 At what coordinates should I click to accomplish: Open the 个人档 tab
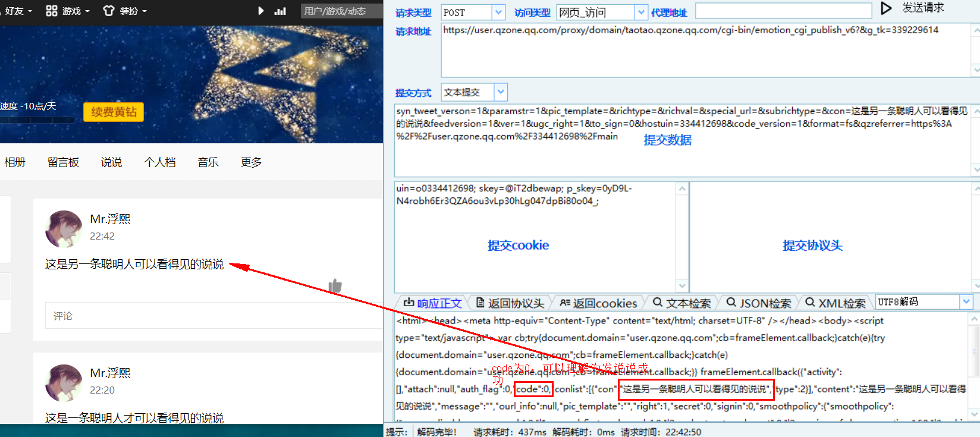[160, 162]
